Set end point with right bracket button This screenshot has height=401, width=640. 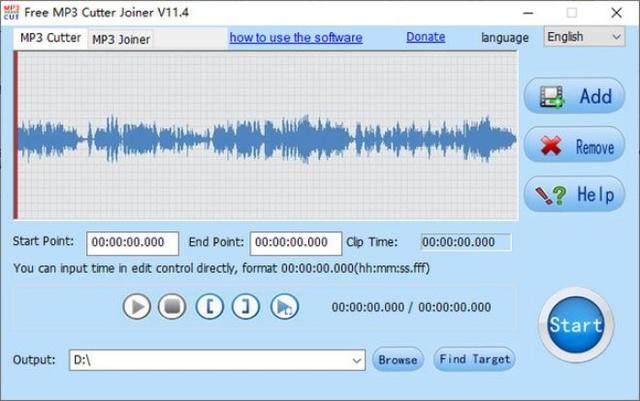click(246, 307)
